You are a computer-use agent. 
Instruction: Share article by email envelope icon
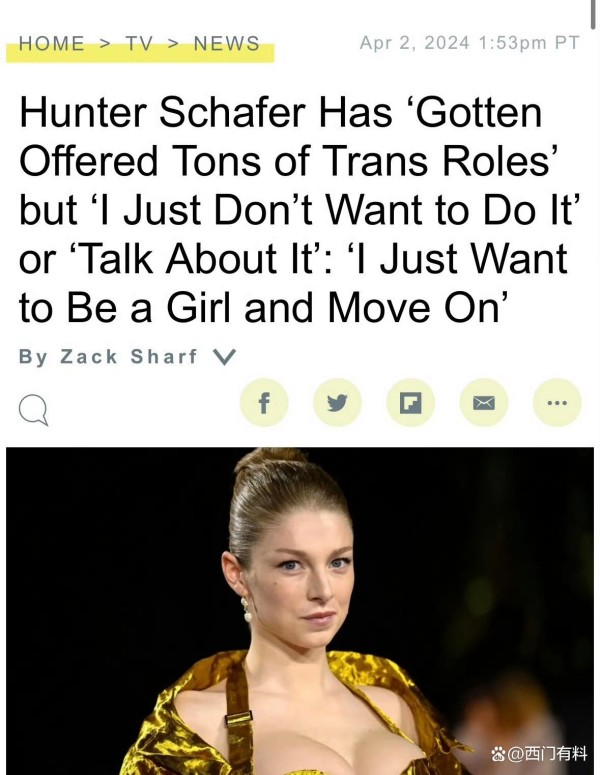(484, 403)
